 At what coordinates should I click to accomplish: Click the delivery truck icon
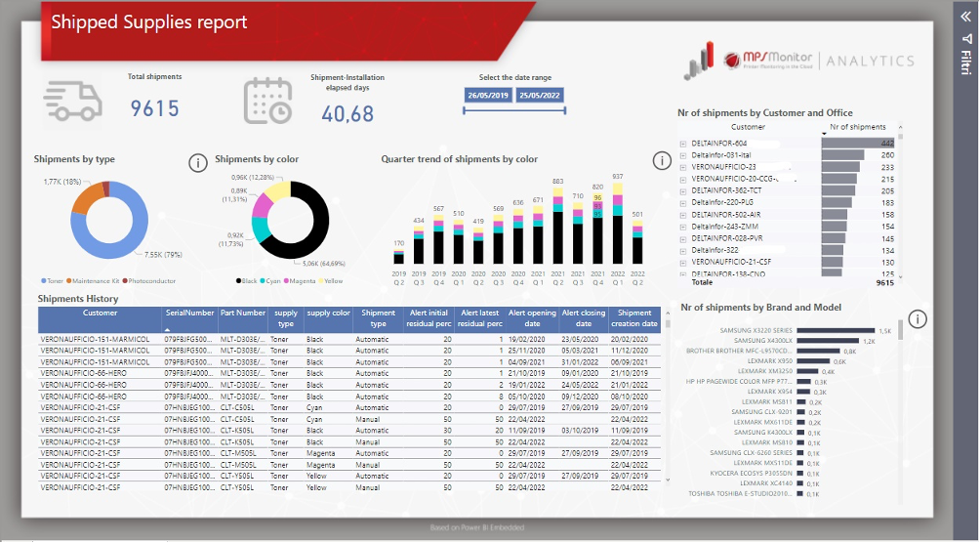tap(73, 99)
